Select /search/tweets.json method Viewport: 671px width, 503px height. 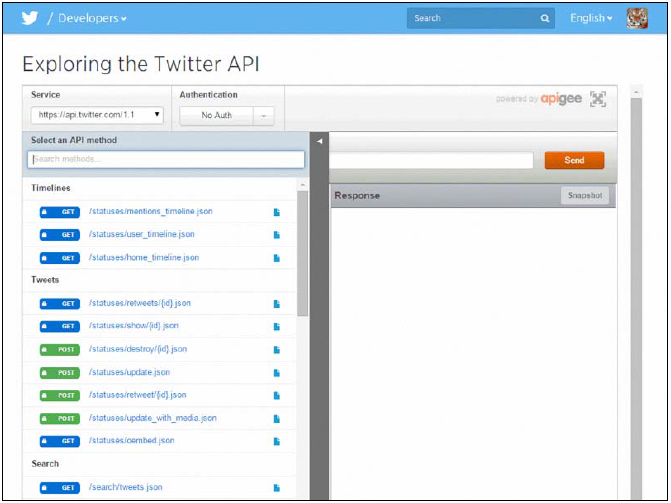tap(125, 487)
